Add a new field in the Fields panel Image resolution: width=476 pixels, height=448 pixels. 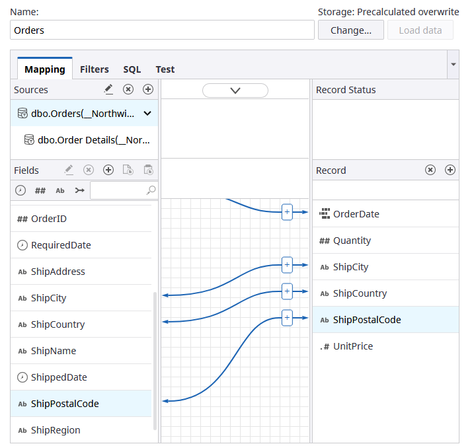tap(108, 170)
